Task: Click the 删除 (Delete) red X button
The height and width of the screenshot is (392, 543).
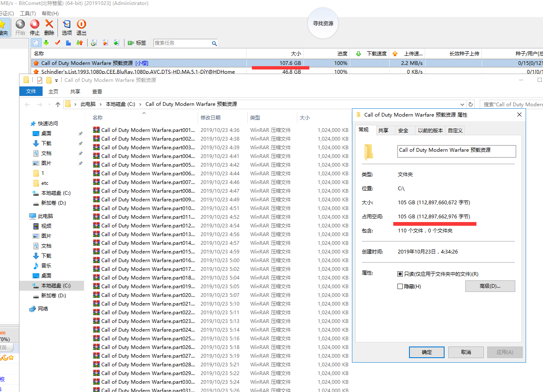Action: coord(49,27)
